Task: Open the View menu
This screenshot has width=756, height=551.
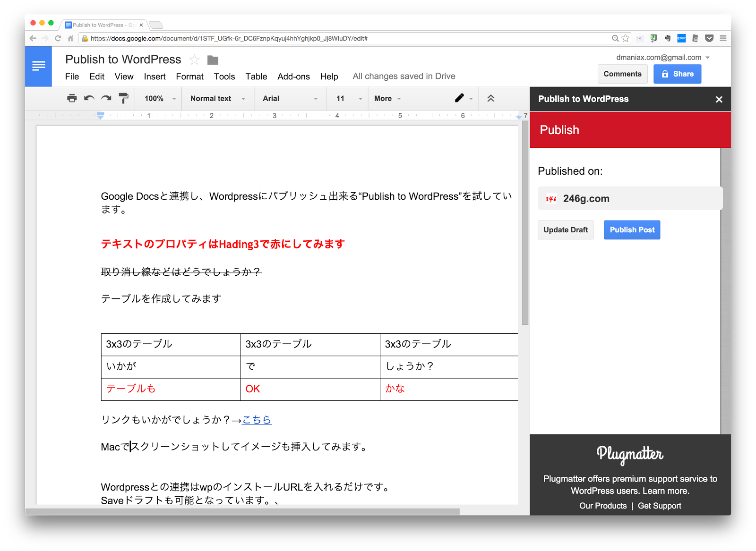Action: (x=124, y=76)
